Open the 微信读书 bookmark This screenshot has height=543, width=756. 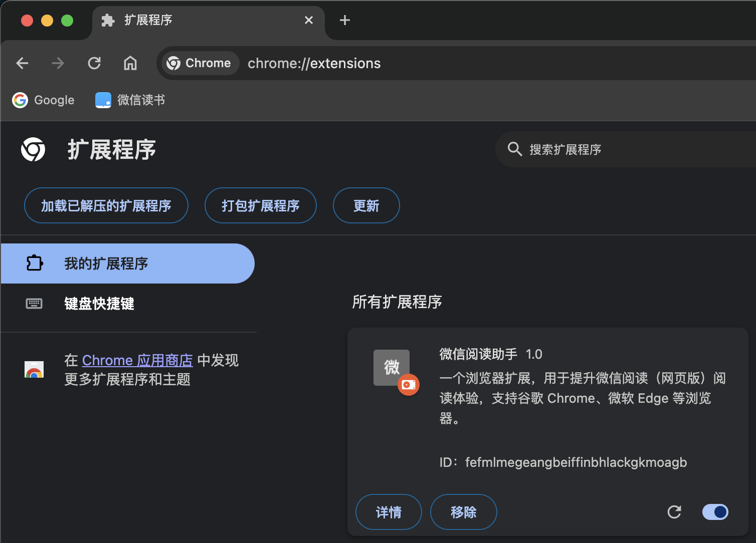130,100
